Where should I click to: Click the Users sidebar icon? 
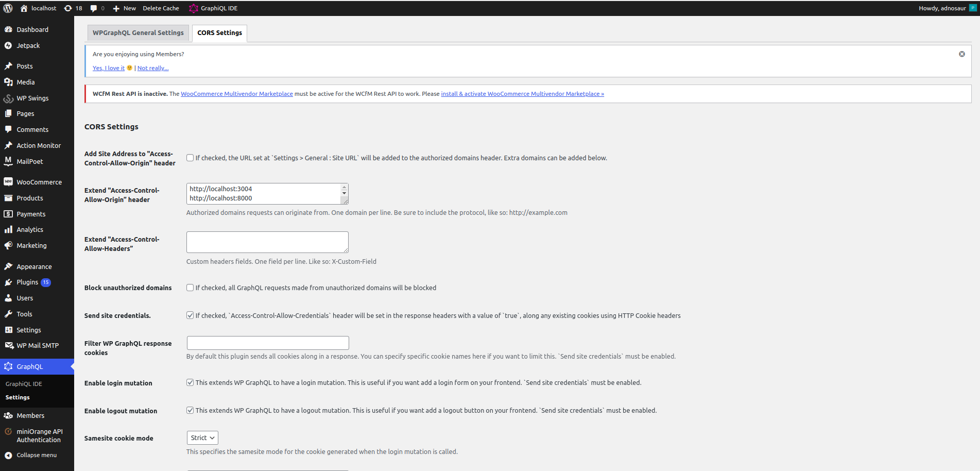[x=8, y=298]
